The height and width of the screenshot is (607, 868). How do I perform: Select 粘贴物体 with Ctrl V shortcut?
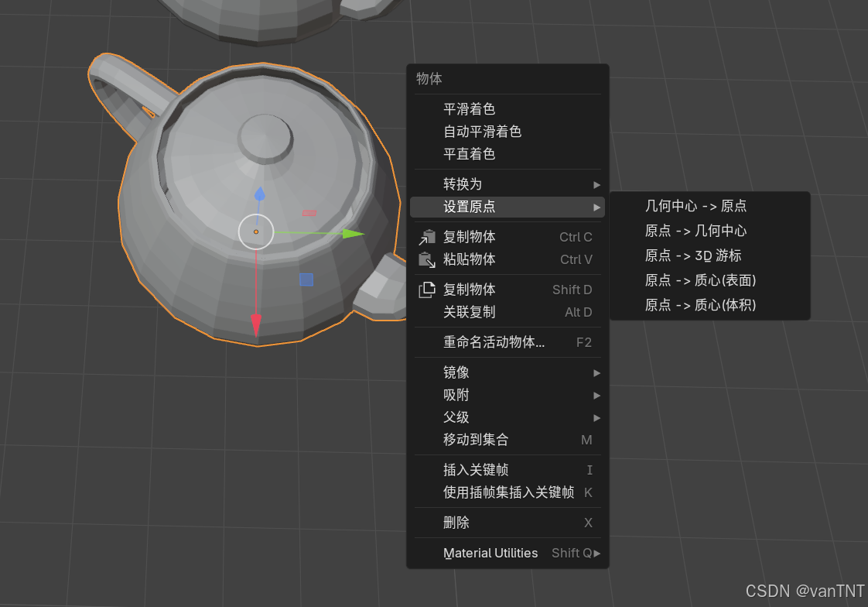pyautogui.click(x=507, y=259)
